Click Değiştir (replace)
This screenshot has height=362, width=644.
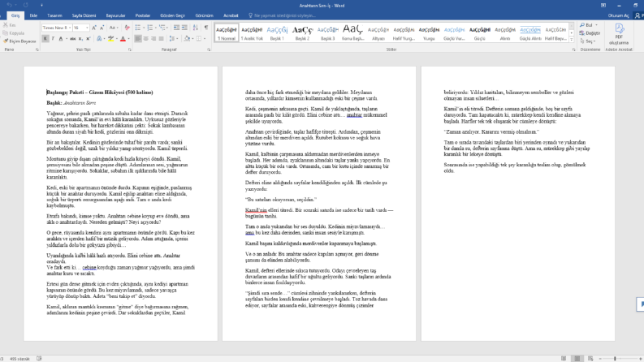(590, 33)
